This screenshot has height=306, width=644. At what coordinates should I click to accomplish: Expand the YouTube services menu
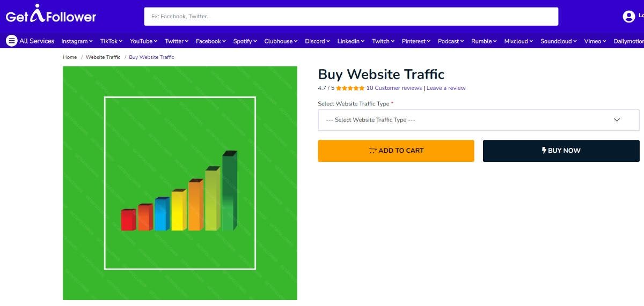143,41
